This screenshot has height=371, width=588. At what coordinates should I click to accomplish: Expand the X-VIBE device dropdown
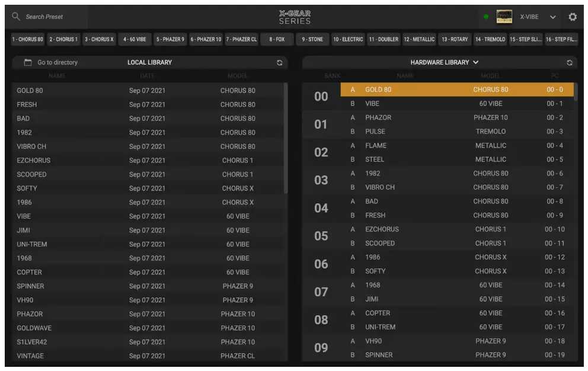tap(552, 17)
